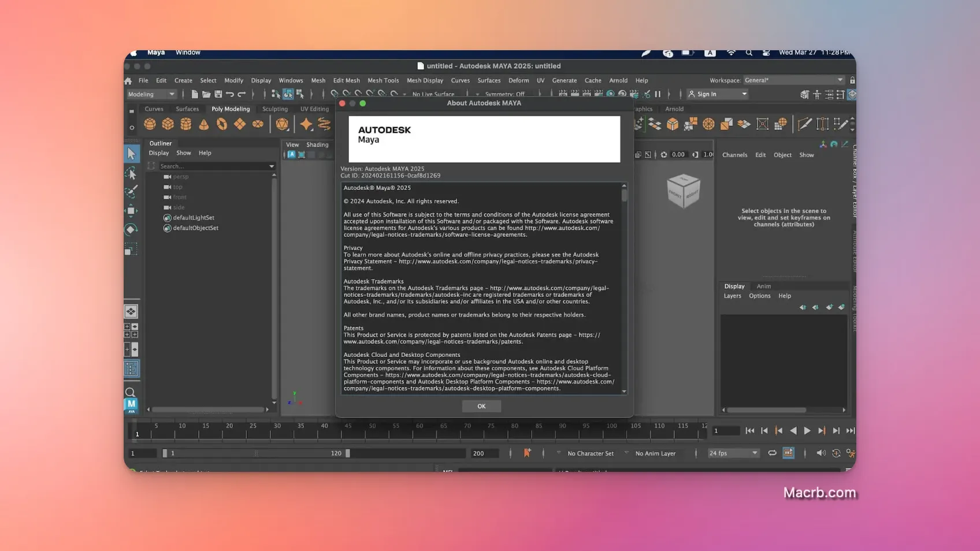Viewport: 980px width, 551px height.
Task: Select the arrow Select tool in toolbox
Action: tap(131, 154)
